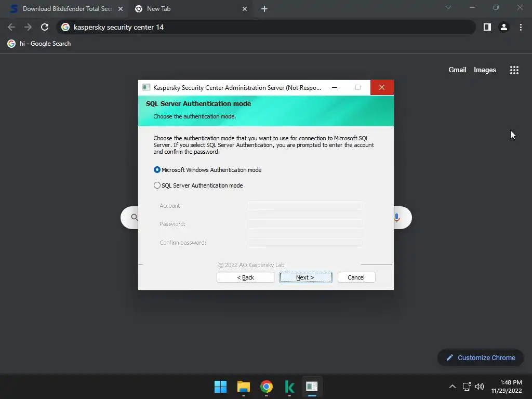Image resolution: width=532 pixels, height=399 pixels.
Task: Close the Bitdefender download tab
Action: [121, 9]
